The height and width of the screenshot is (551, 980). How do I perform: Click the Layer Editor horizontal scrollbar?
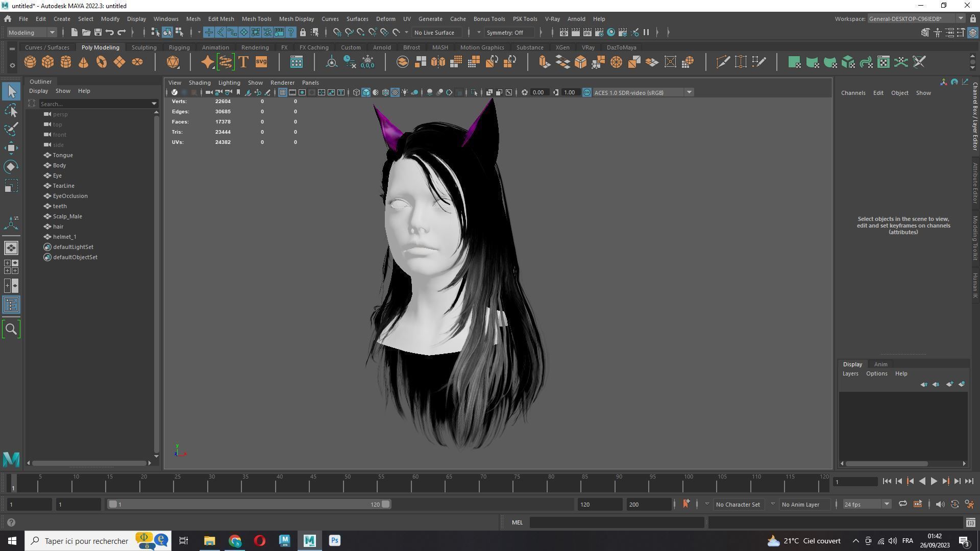pos(887,463)
